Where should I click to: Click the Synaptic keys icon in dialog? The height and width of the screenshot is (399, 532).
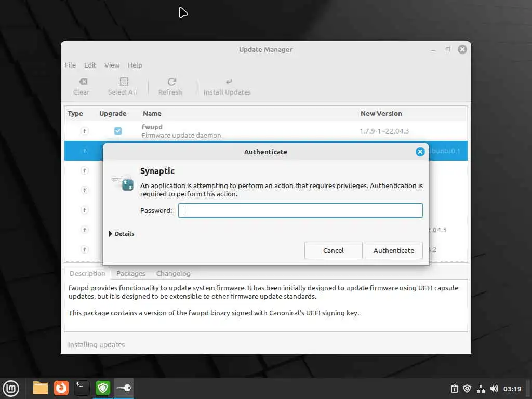[x=123, y=183]
